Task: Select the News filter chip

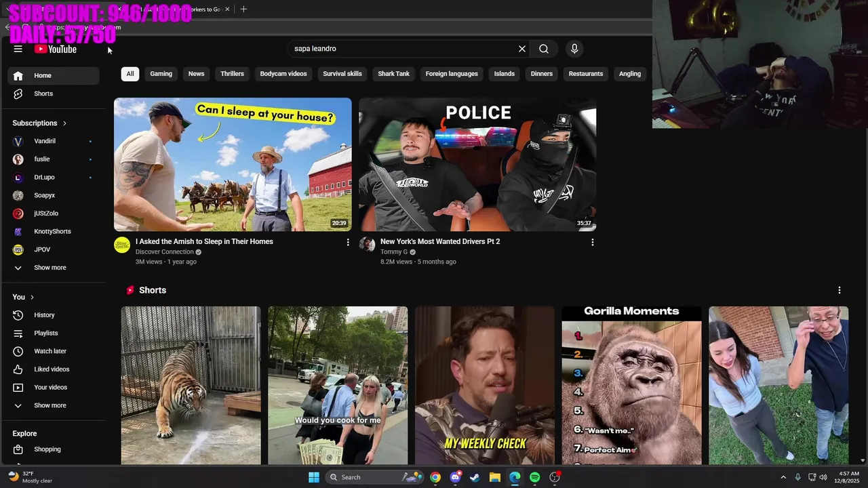Action: [x=196, y=74]
